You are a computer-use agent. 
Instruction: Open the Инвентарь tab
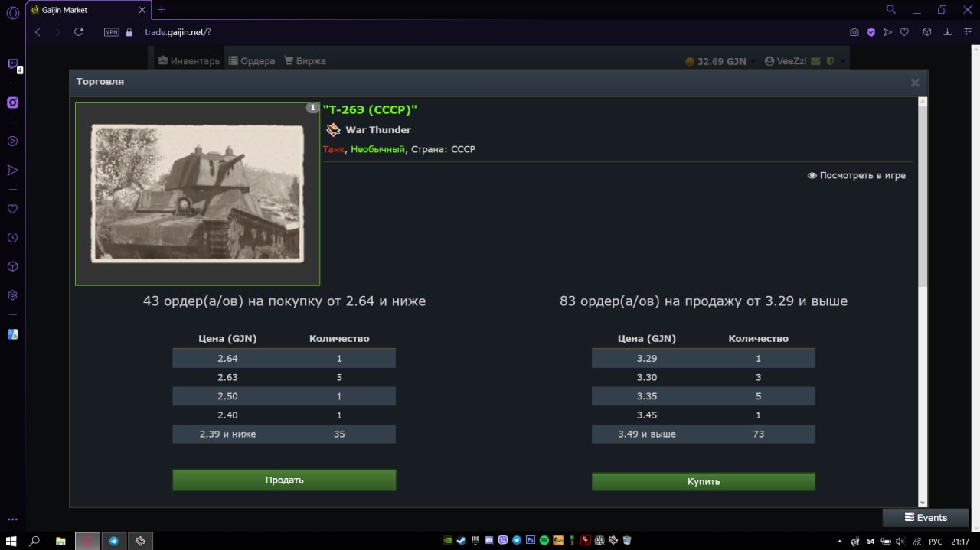pyautogui.click(x=189, y=61)
